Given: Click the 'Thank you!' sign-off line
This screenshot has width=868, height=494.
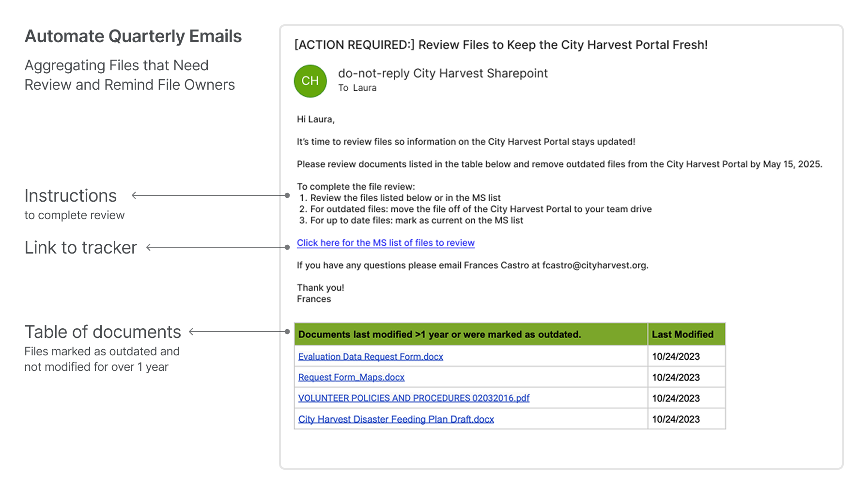Looking at the screenshot, I should (321, 287).
